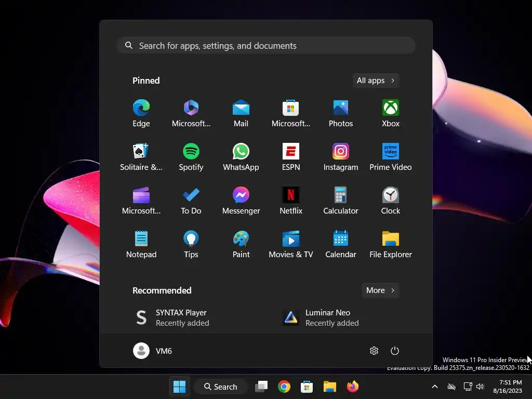Show hidden system tray icons chevron
The height and width of the screenshot is (399, 532).
click(x=435, y=387)
